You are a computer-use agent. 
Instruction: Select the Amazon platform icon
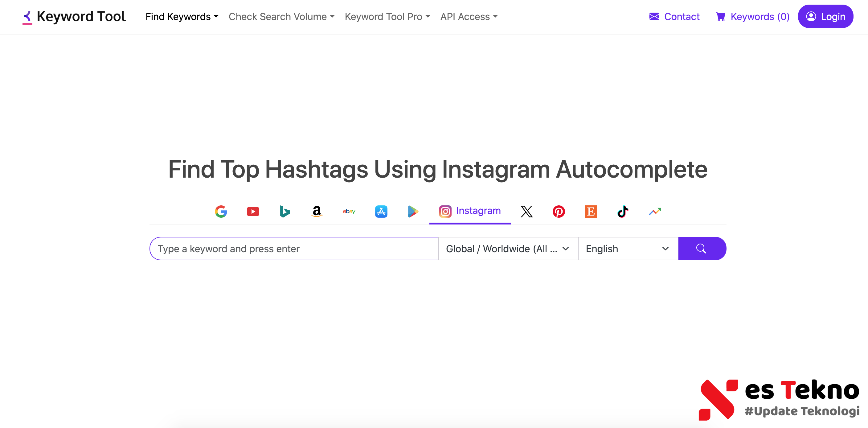coord(317,211)
